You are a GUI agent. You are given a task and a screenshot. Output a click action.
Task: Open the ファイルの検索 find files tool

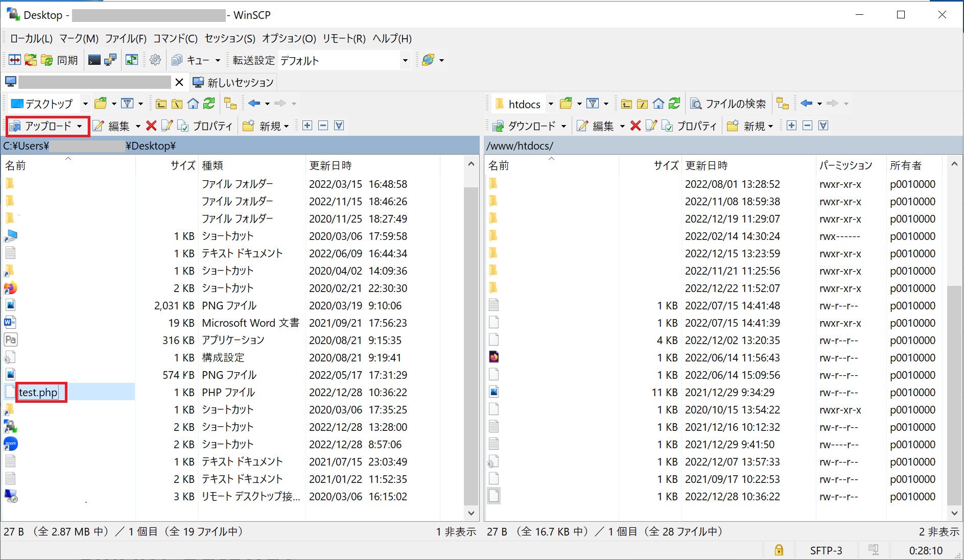[728, 104]
